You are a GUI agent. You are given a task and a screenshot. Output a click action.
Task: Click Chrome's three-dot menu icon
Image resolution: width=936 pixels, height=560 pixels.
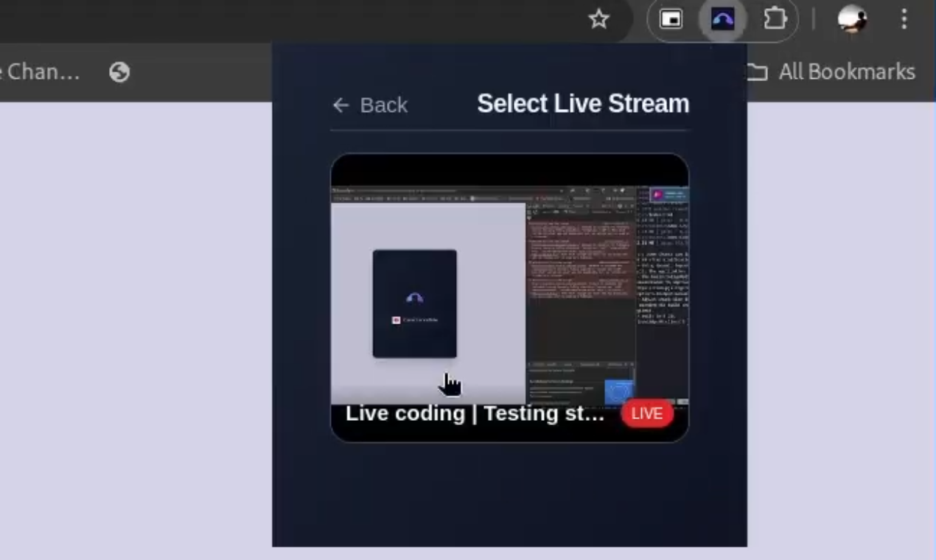tap(904, 20)
